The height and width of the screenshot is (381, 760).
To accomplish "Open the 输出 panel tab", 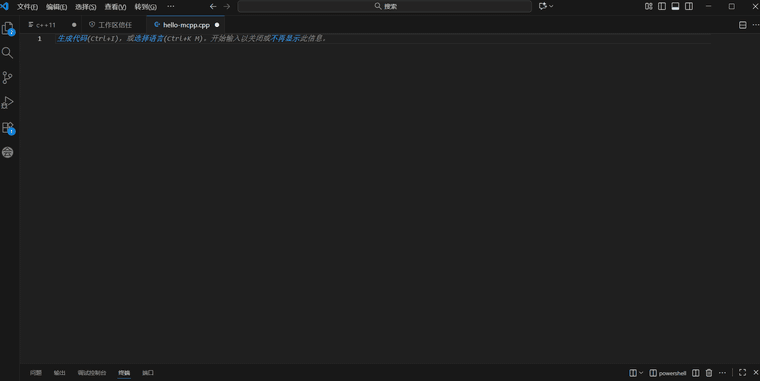I will [59, 373].
